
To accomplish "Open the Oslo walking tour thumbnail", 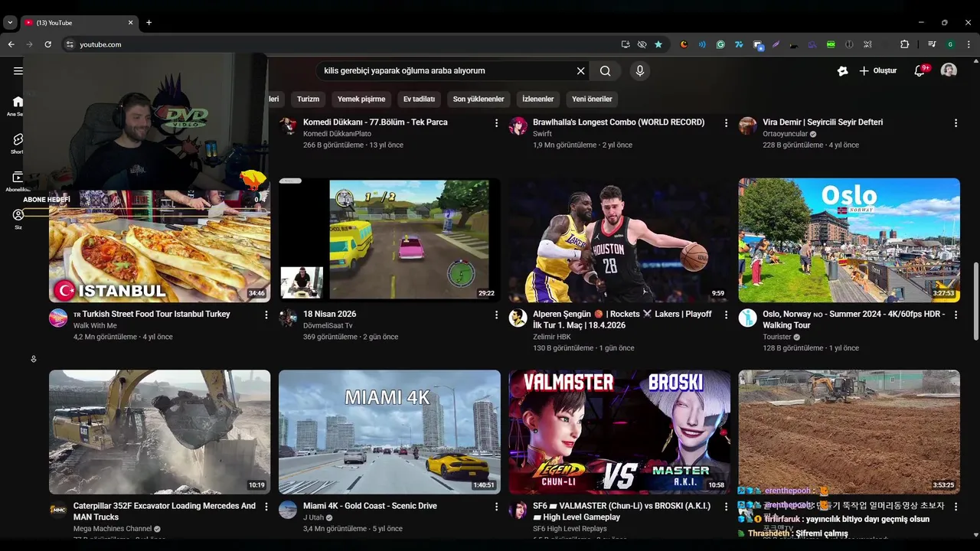I will [849, 240].
